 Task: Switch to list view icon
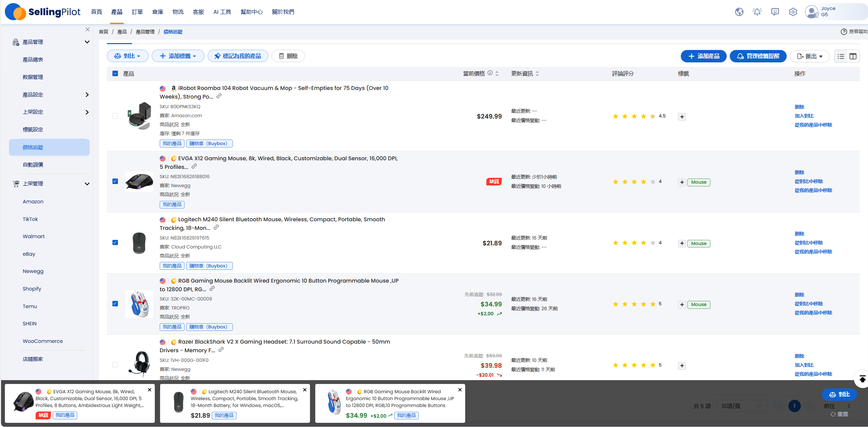(841, 56)
